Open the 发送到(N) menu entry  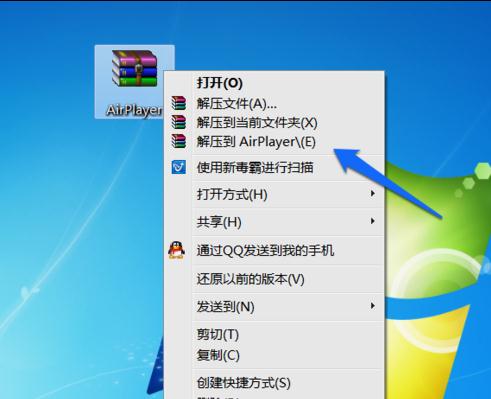(x=274, y=307)
